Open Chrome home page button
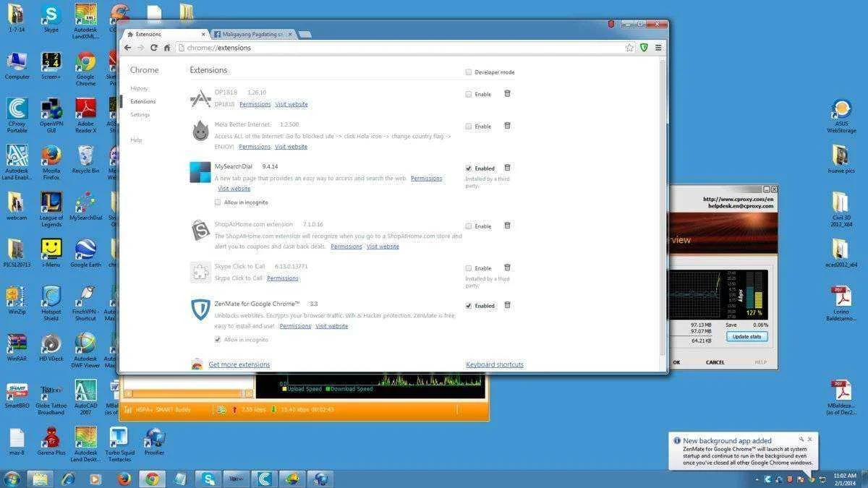The image size is (868, 488). (167, 48)
